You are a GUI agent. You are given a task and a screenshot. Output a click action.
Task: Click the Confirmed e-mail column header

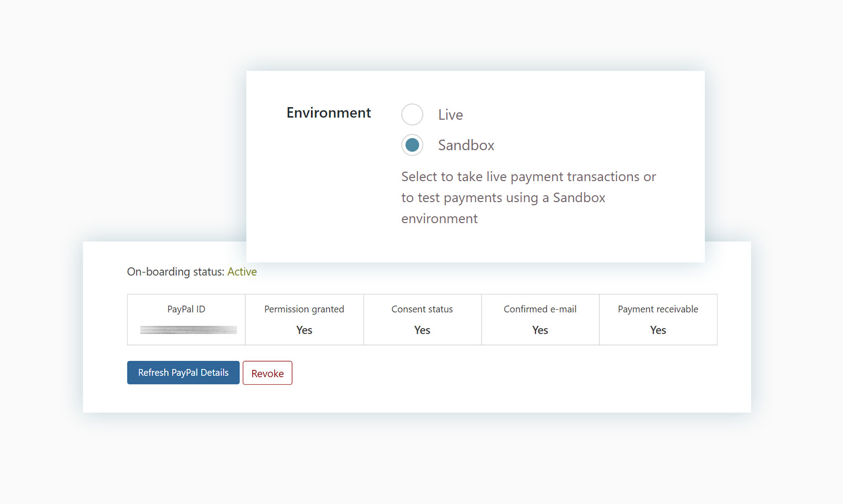pos(540,309)
